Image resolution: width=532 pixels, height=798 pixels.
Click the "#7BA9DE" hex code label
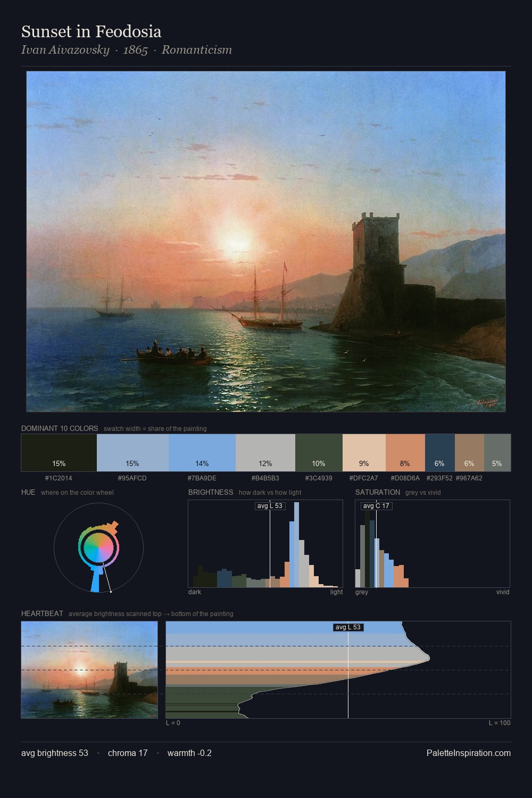(202, 478)
